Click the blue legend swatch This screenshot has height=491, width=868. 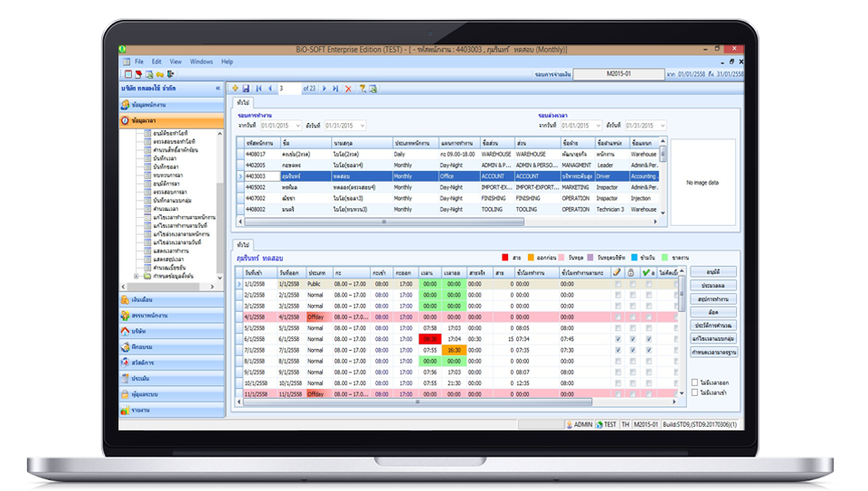point(635,258)
